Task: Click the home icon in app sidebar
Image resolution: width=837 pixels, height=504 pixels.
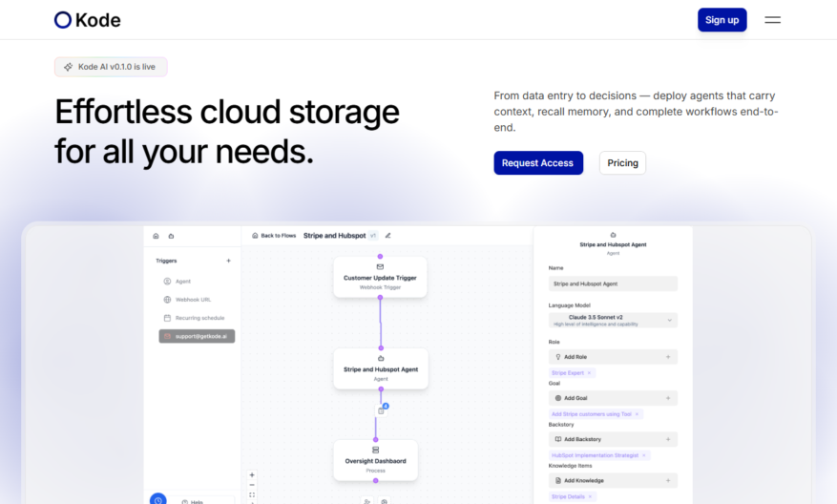Action: [156, 236]
